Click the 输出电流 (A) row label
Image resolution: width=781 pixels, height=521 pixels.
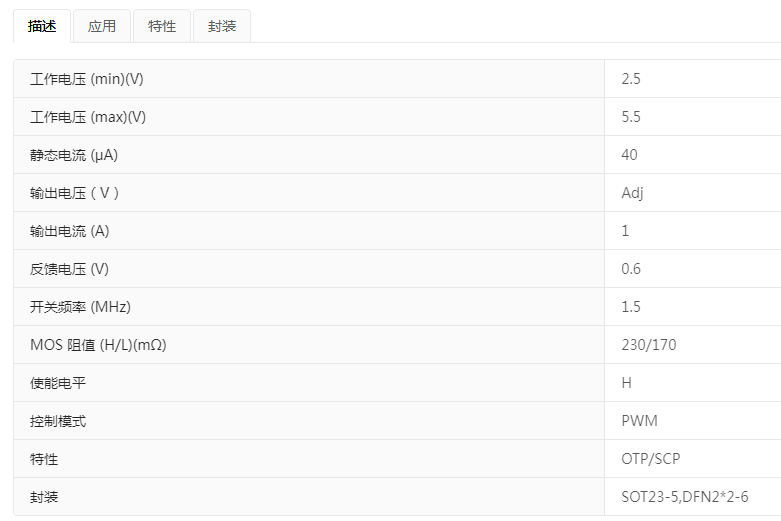click(x=70, y=231)
